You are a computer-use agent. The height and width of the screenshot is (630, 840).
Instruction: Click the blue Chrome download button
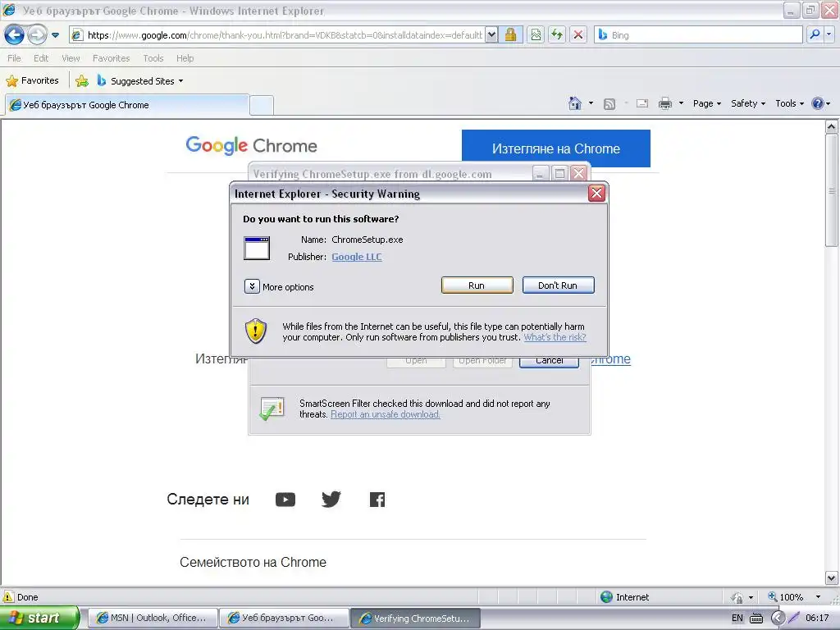pyautogui.click(x=555, y=148)
